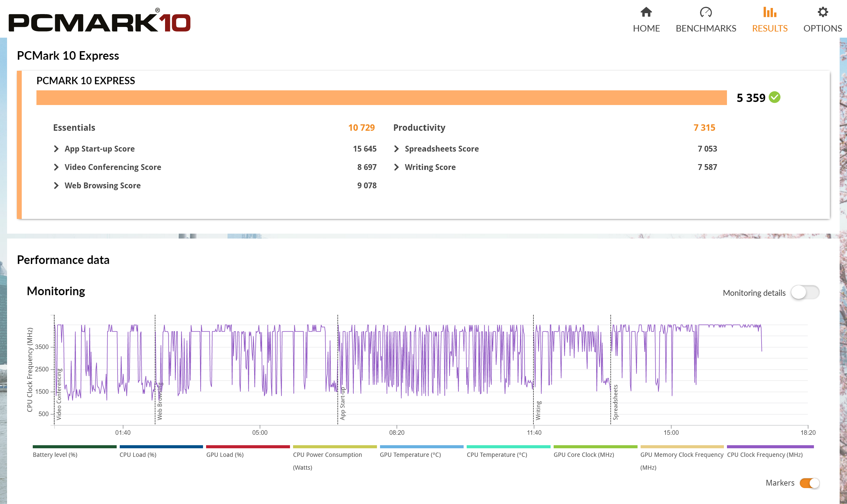
Task: Click the Video Conferencing chart marker
Action: 59,394
